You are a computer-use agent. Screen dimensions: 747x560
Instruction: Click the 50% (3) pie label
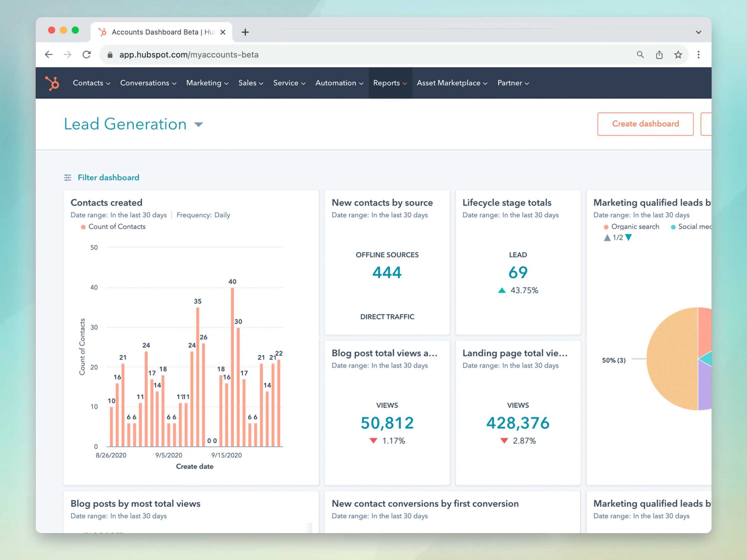614,360
